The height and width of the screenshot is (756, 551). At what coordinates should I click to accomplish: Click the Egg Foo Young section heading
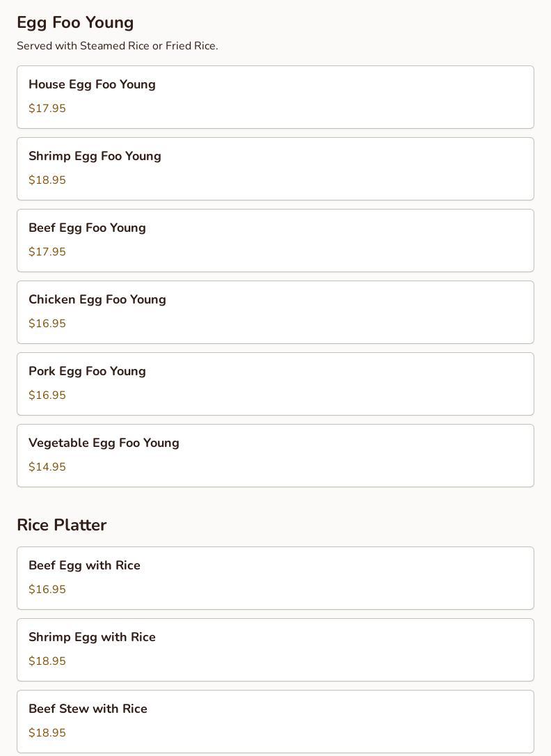click(x=75, y=22)
